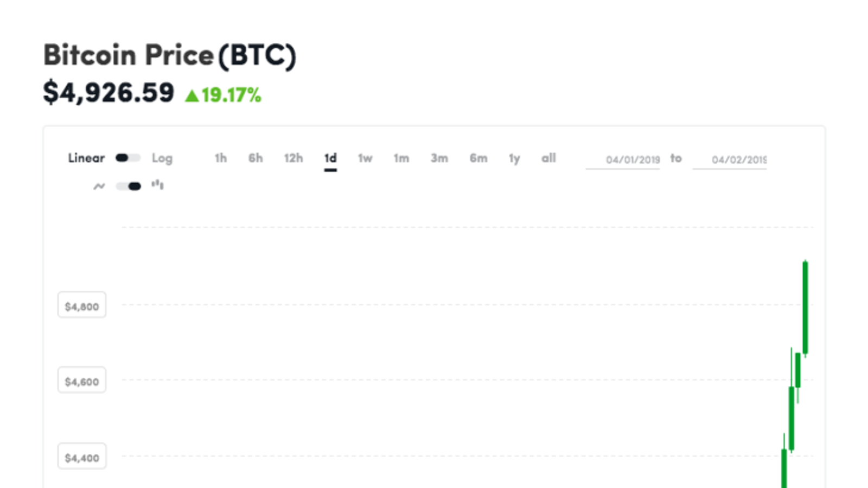Choose the 1y time range

pos(514,158)
